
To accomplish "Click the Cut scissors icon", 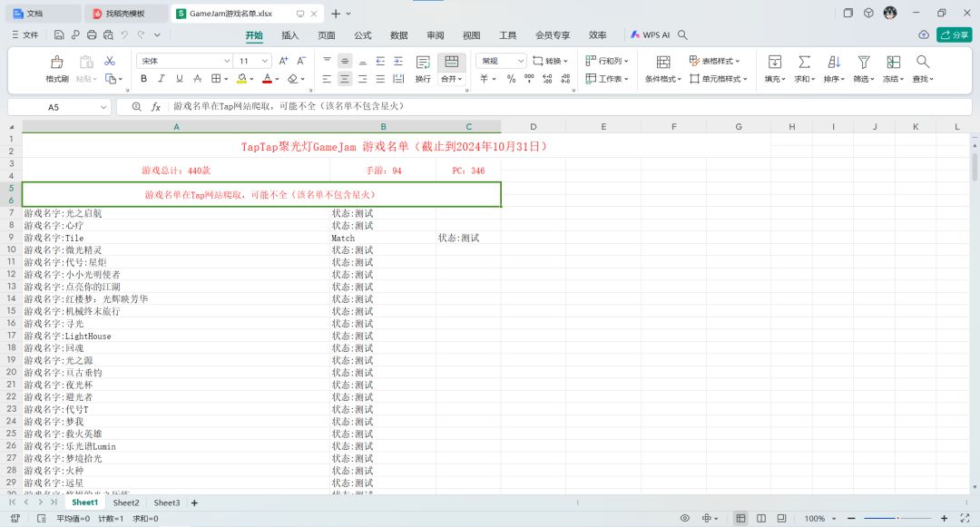I will click(110, 61).
